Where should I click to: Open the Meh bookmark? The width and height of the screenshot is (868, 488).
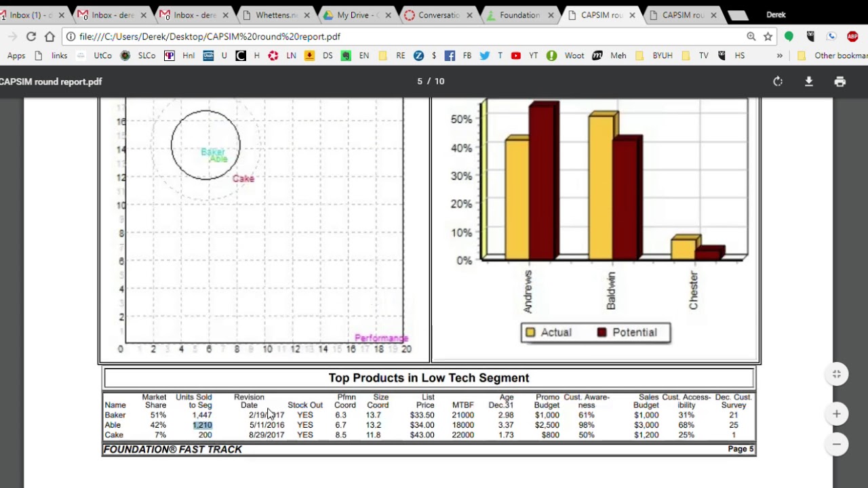610,56
